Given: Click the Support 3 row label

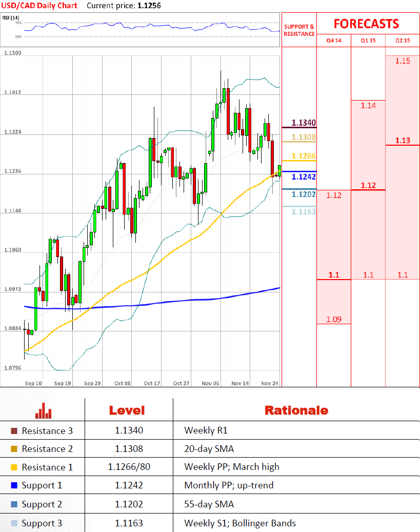Looking at the screenshot, I should click(42, 523).
